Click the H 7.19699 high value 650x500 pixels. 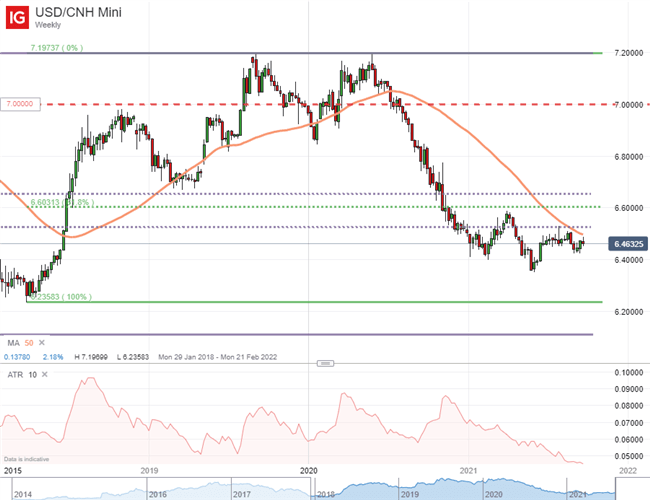click(x=91, y=357)
